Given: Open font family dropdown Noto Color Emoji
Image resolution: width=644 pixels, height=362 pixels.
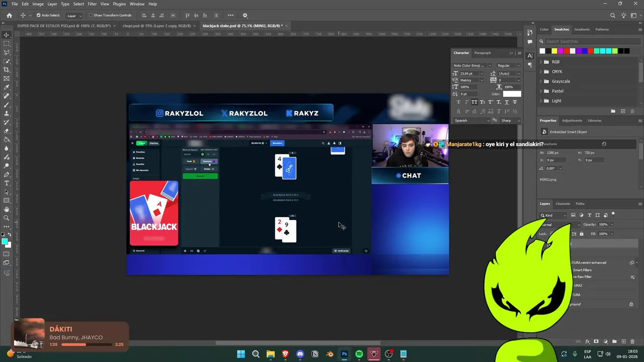Looking at the screenshot, I should (472, 65).
